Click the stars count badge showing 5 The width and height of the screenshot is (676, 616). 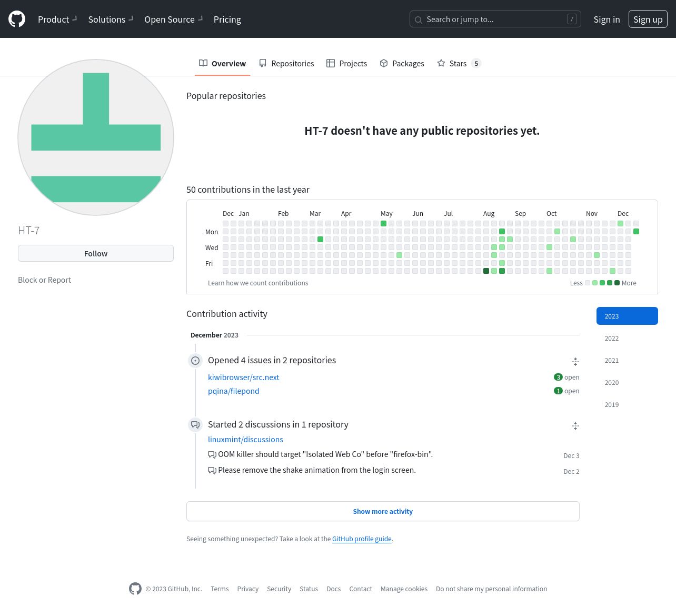point(476,63)
